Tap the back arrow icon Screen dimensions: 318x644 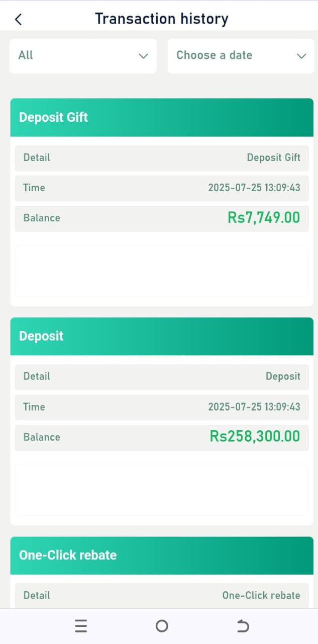pyautogui.click(x=18, y=19)
